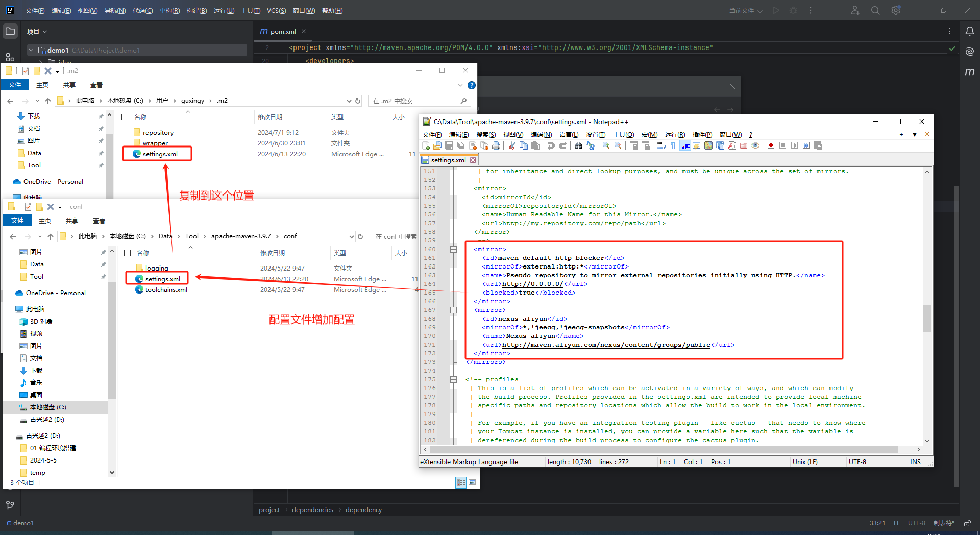
Task: Click the maven.aliyun.com URL on line 171
Action: tap(606, 345)
